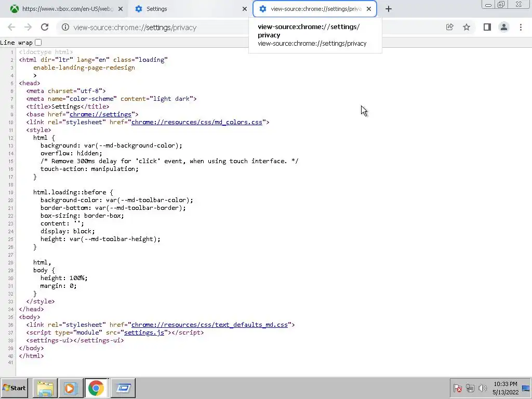Bookmark this tab with the star icon
This screenshot has width=532, height=399.
click(x=467, y=27)
